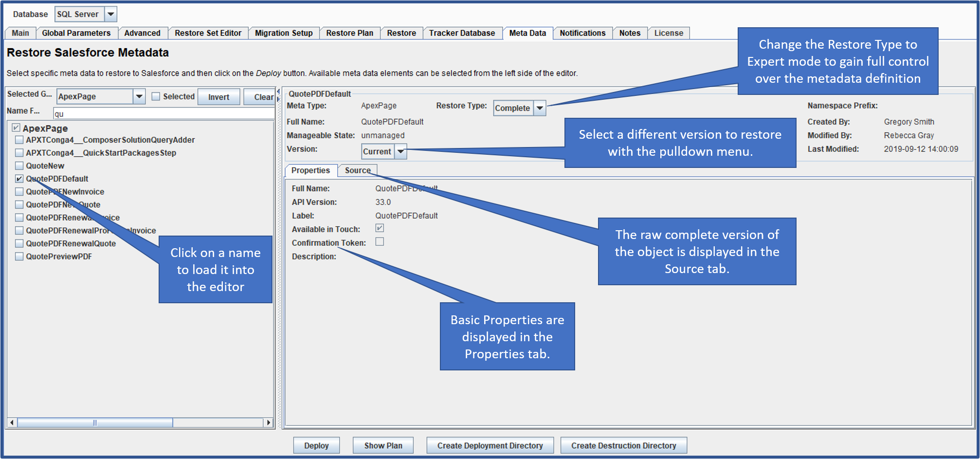Click the 'Rebecca Gray' Modified By value

coord(909,135)
